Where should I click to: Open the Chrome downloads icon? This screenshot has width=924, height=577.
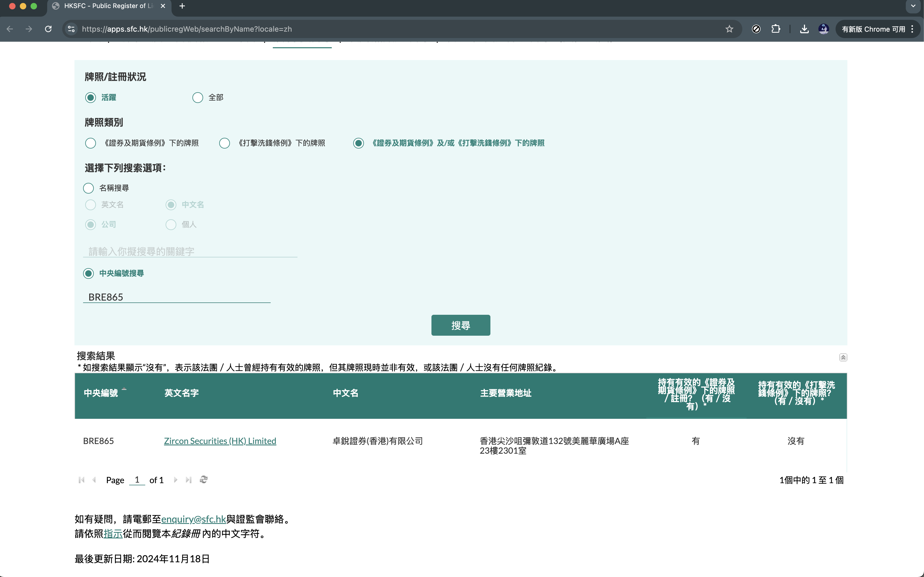pos(804,29)
